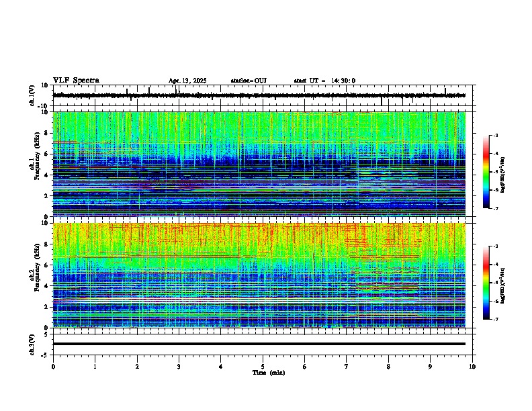Click time axis tick label "5"
Viewport: 532px width, 411px height.
point(263,367)
